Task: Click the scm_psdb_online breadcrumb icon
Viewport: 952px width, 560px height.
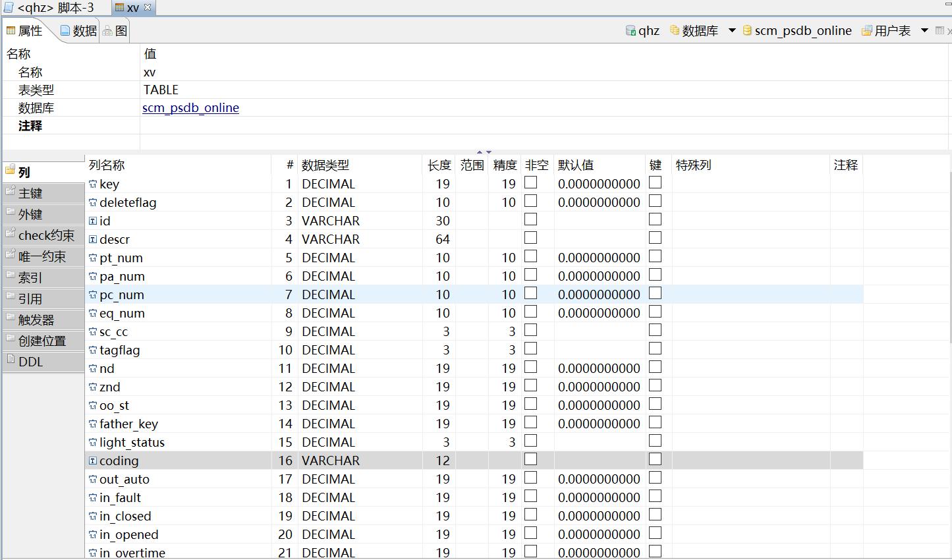Action: click(747, 30)
